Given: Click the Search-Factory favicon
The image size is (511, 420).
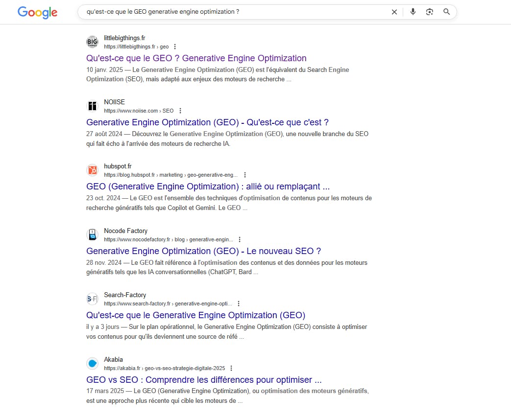Looking at the screenshot, I should coord(92,299).
